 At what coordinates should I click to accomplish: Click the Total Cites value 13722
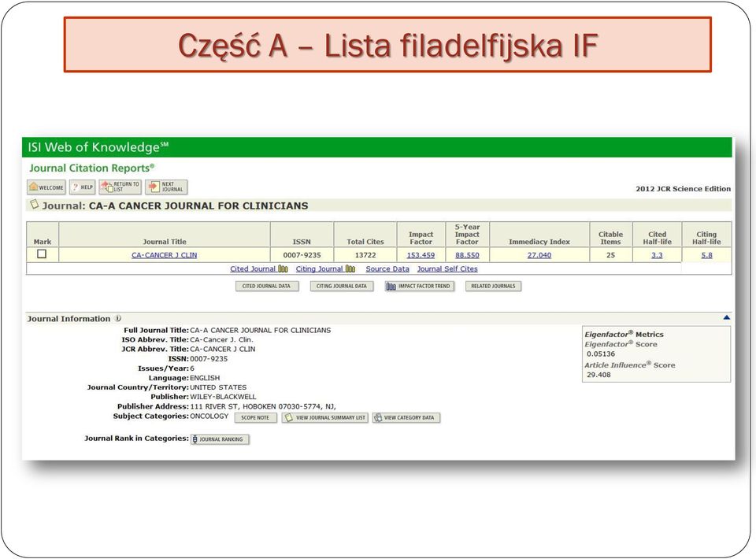[365, 255]
